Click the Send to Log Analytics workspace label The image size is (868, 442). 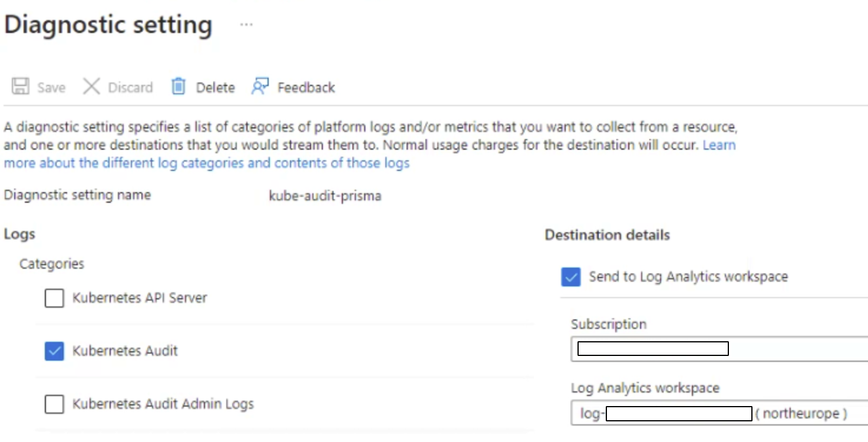pyautogui.click(x=688, y=276)
